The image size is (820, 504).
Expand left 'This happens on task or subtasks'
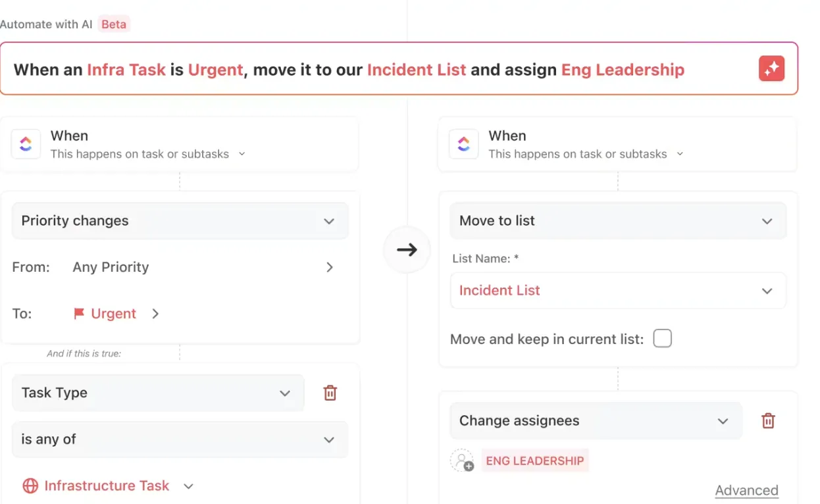[148, 154]
